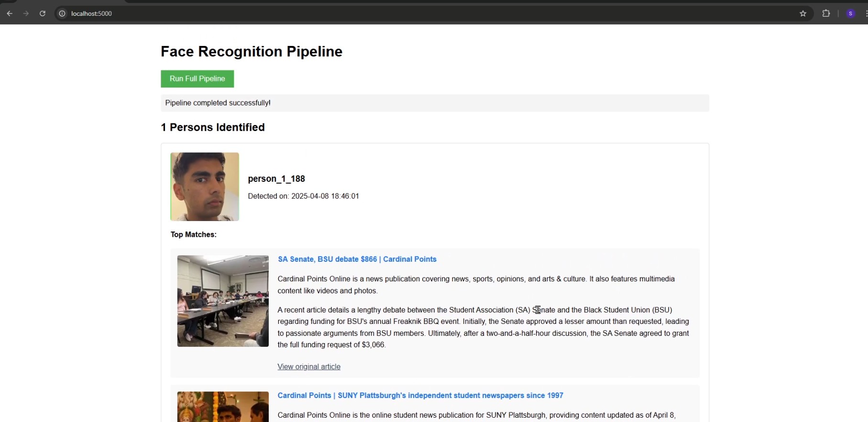Screen dimensions: 868x422
Task: Click the Face Recognition Pipeline heading
Action: [x=252, y=51]
